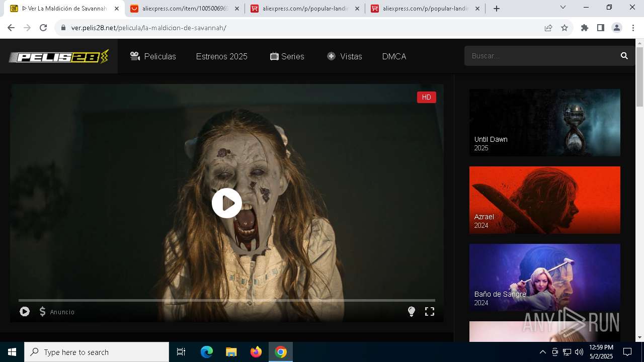This screenshot has height=362, width=644.
Task: Go forward in browser history
Action: 27,28
